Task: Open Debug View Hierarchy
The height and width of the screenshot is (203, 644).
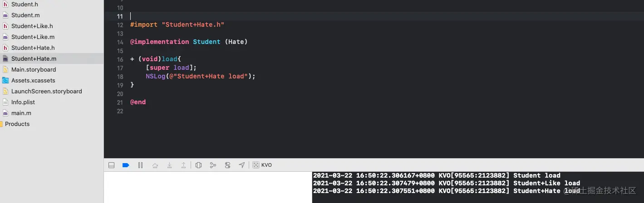Action: [x=198, y=165]
